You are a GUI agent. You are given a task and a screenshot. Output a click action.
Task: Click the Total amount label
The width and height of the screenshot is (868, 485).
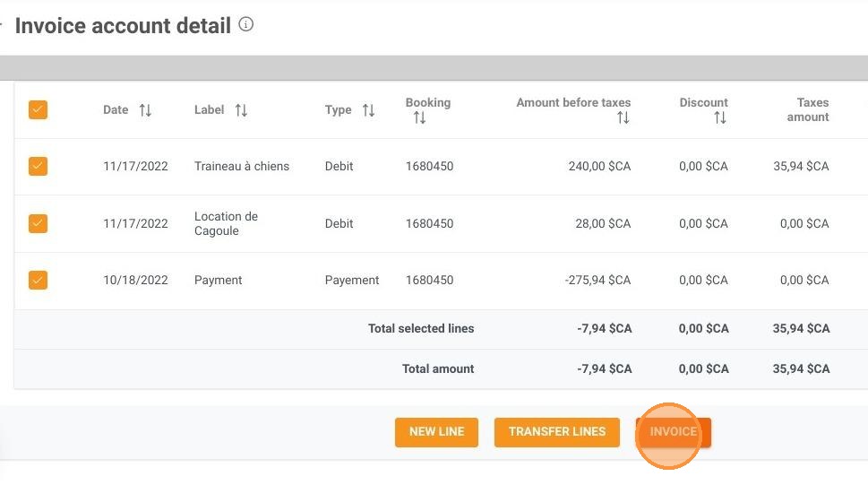tap(438, 368)
